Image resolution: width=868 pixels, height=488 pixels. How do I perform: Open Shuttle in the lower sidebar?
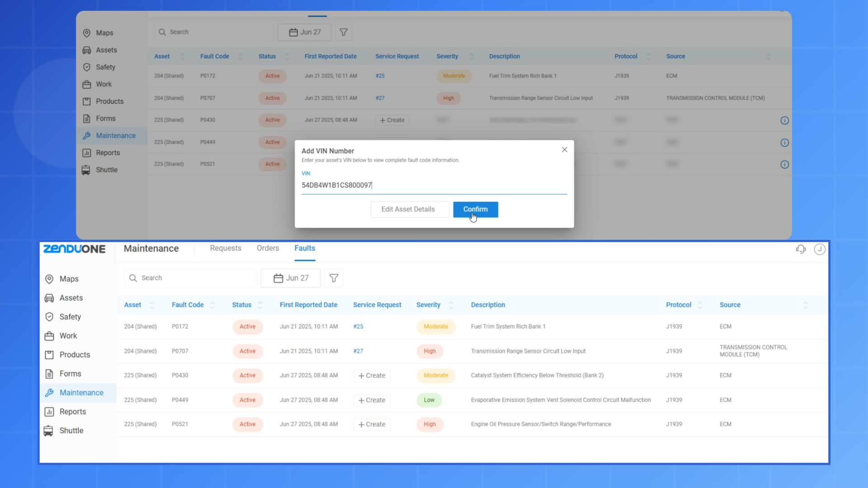(71, 431)
